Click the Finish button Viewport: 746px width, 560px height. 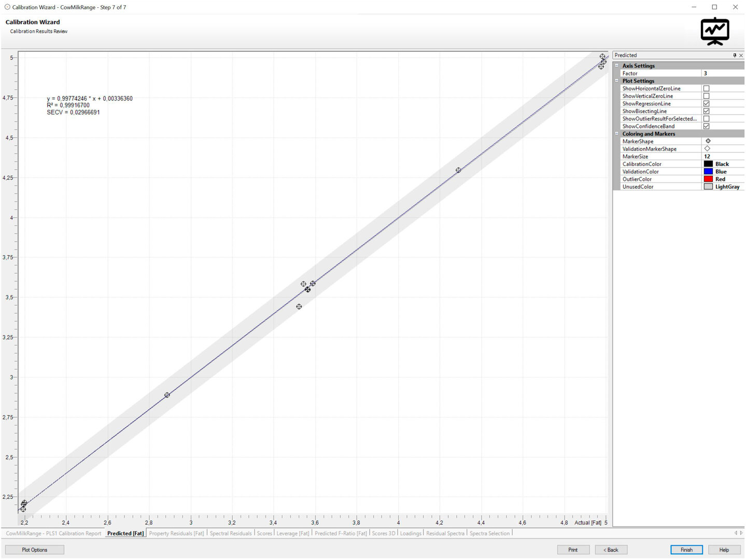pos(686,550)
